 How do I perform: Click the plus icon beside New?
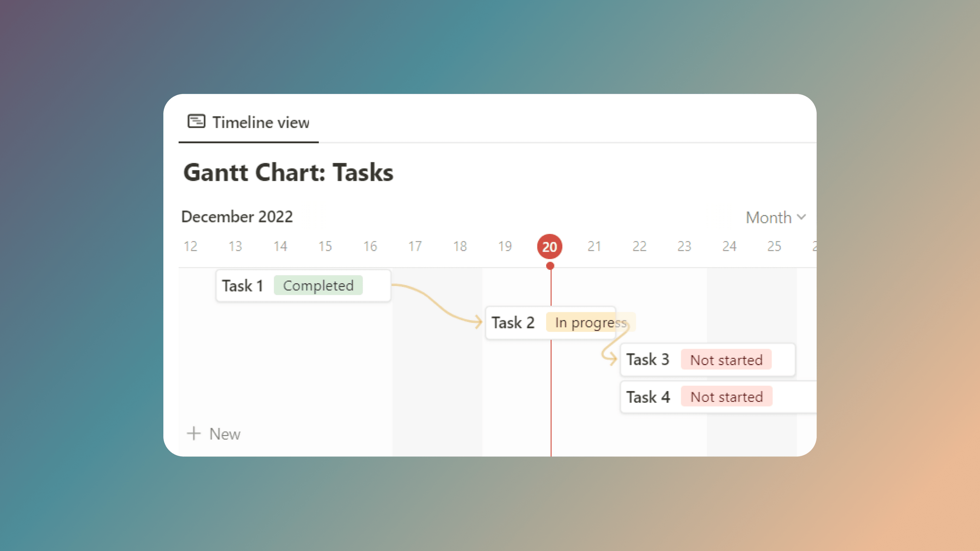(x=193, y=433)
